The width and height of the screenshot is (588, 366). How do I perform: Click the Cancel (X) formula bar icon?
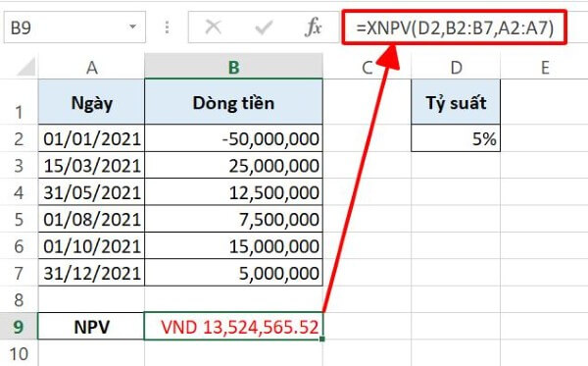coord(214,27)
